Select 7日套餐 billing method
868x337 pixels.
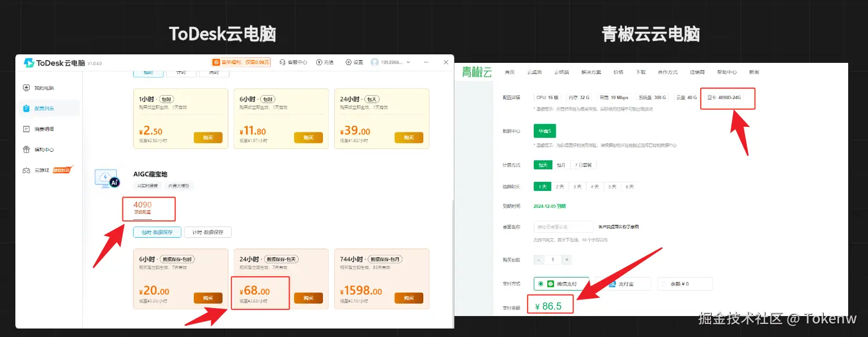pos(583,165)
